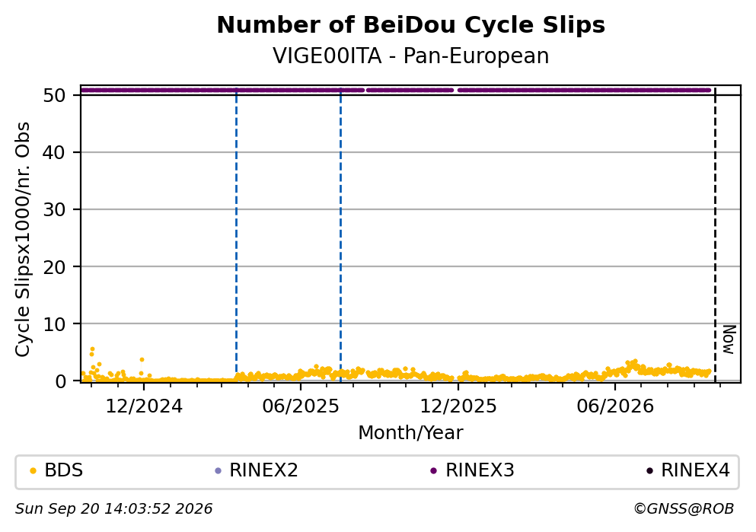Click the ©GNSS@ROB copyright text

pyautogui.click(x=684, y=509)
